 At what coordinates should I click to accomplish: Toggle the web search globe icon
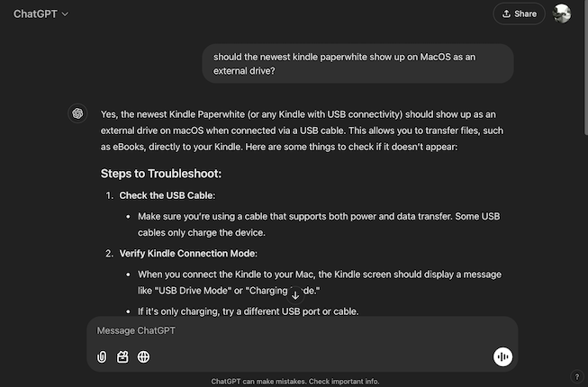click(143, 357)
